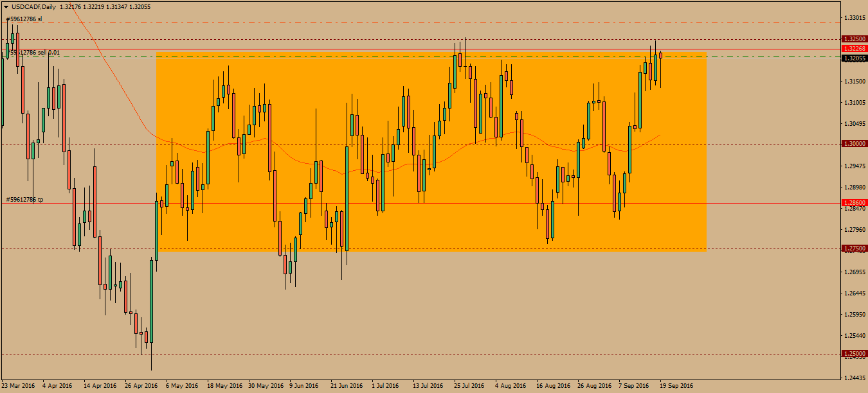This screenshot has height=393, width=868.
Task: Click the 9 Jun 2016 date label
Action: tap(304, 386)
